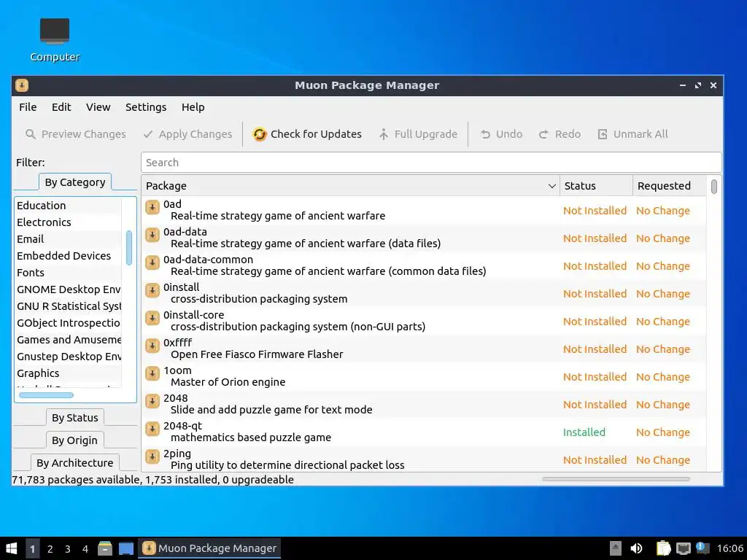Click the package list vertical scrollbar handle
The width and height of the screenshot is (747, 560).
point(713,186)
